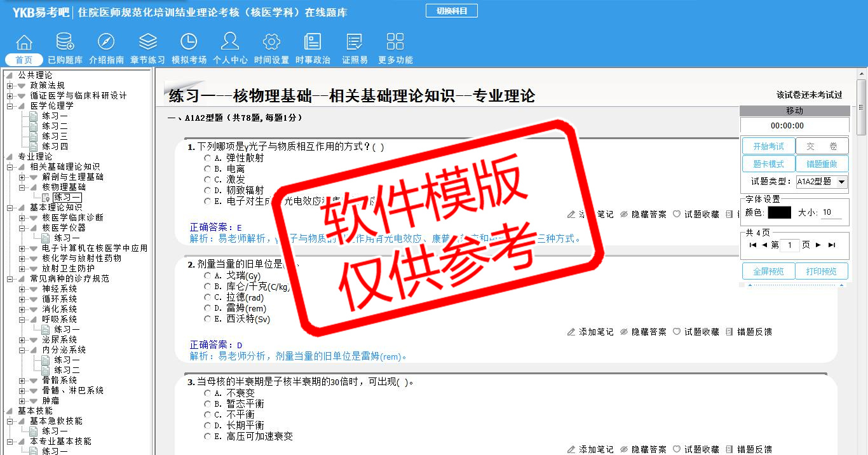Open 章节练习 layers icon

click(147, 43)
